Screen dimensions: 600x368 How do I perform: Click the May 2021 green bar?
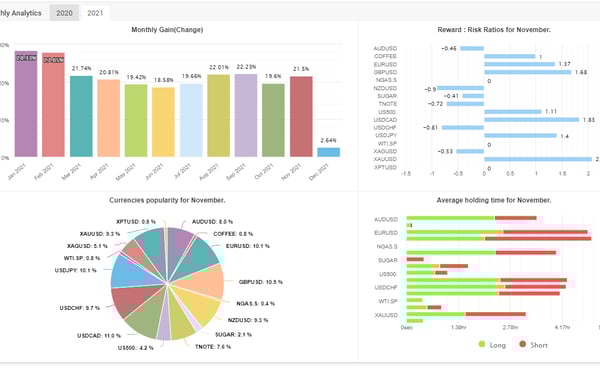136,120
